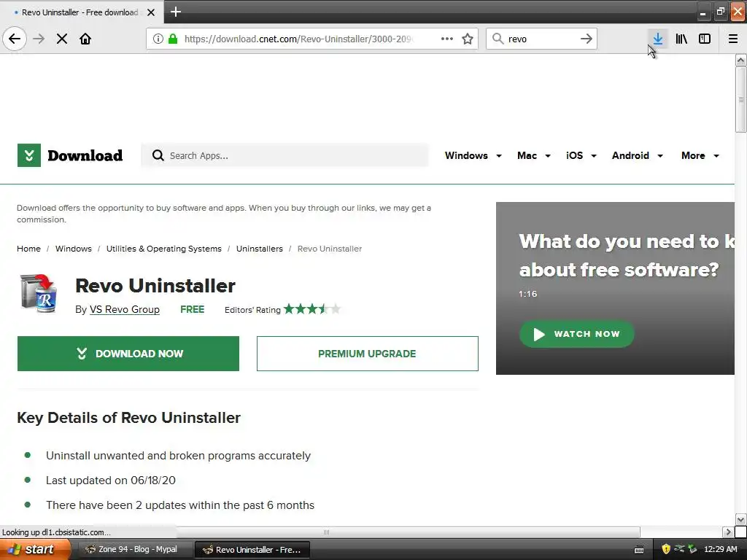Select Revo Uninstaller taskbar window button

click(x=252, y=550)
